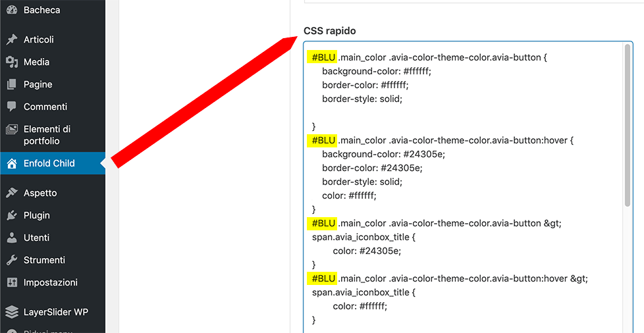Open the Pagine menu

click(53, 84)
